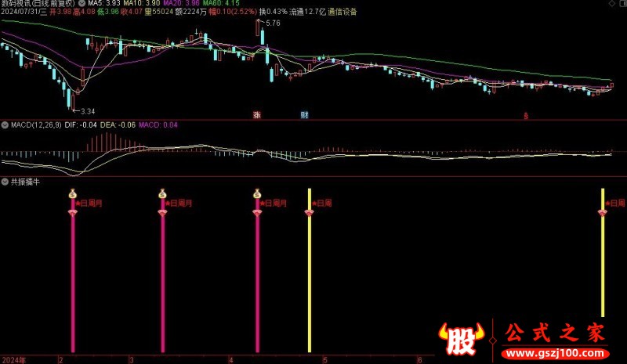Click the MA10: 3.90 moving average label
This screenshot has height=364, width=627.
click(142, 3)
